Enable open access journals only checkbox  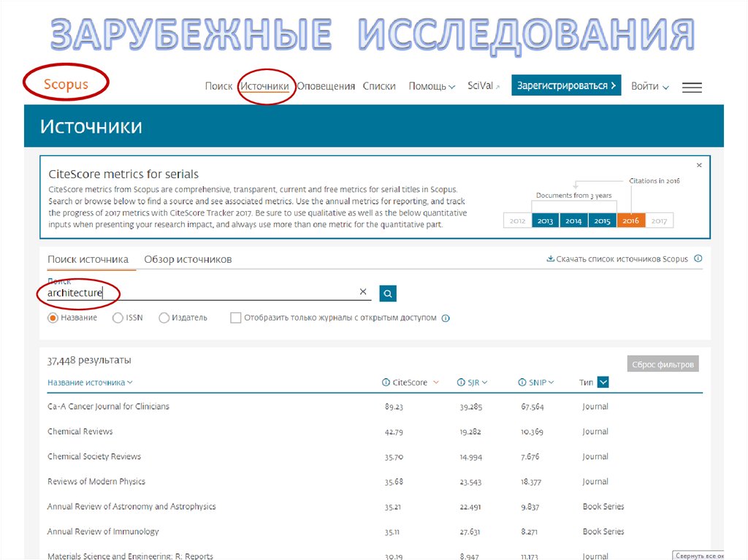coord(236,318)
